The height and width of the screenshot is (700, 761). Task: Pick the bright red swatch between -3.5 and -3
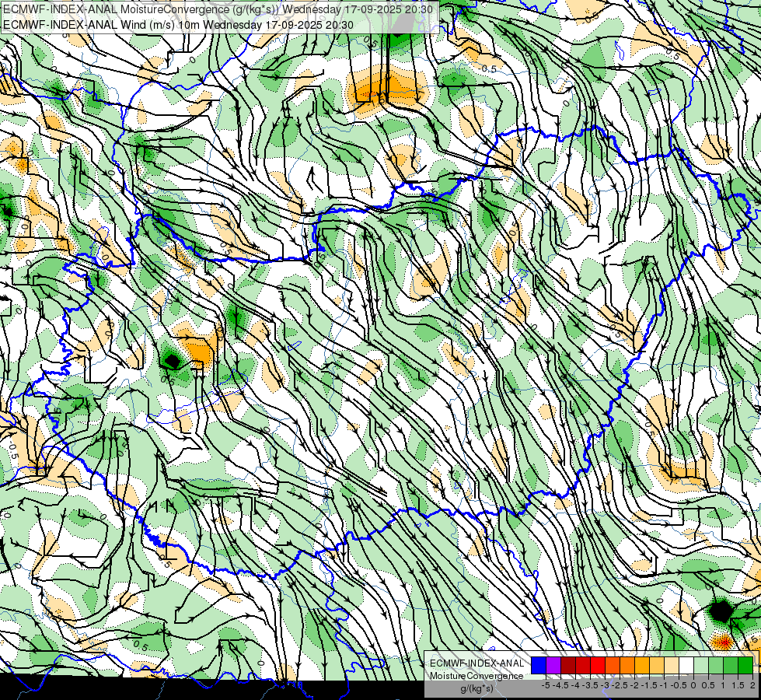coord(598,666)
